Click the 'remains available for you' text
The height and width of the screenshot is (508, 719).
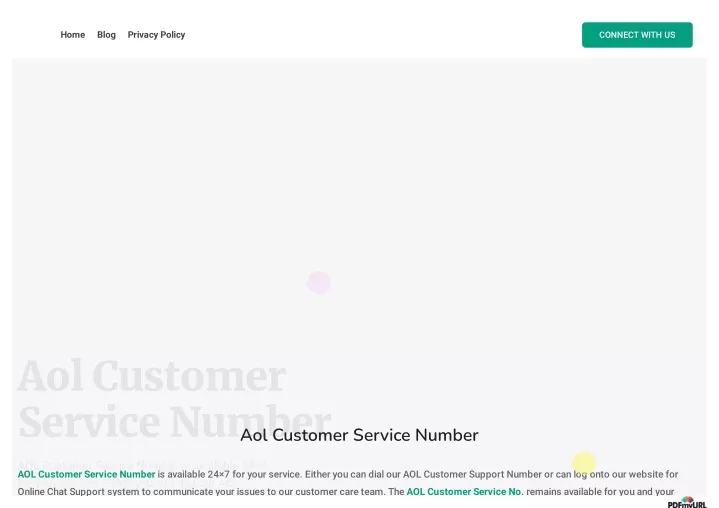[580, 491]
